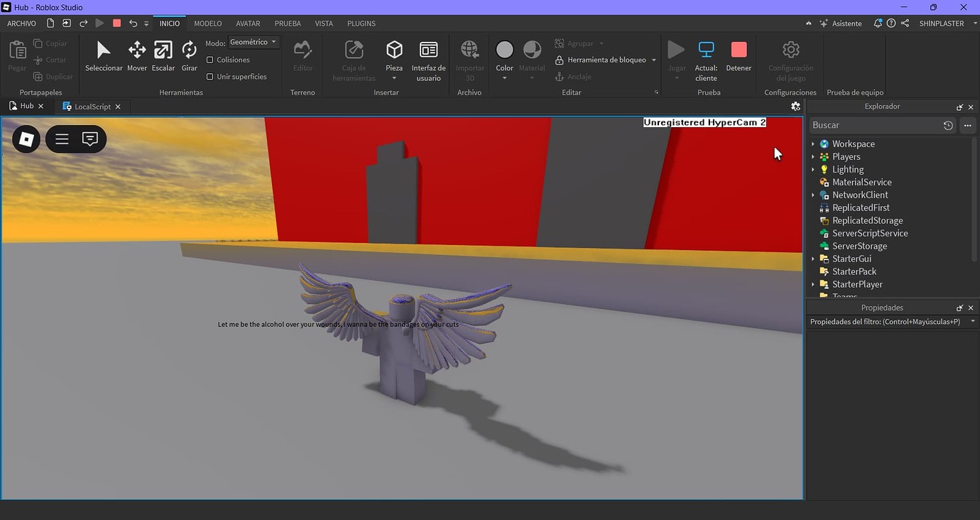980x520 pixels.
Task: Switch to the MODELO ribbon tab
Action: [x=208, y=23]
